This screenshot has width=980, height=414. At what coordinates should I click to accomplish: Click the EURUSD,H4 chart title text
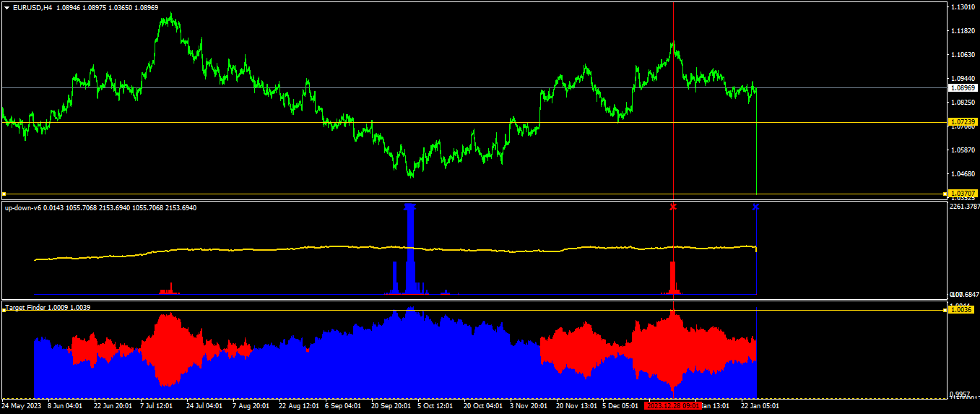click(x=32, y=7)
